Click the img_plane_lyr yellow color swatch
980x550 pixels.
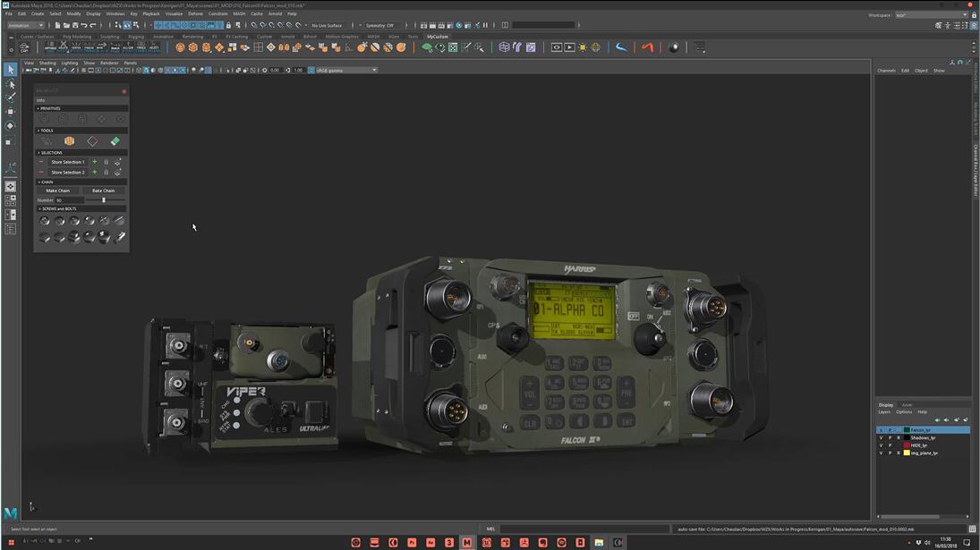pyautogui.click(x=907, y=453)
